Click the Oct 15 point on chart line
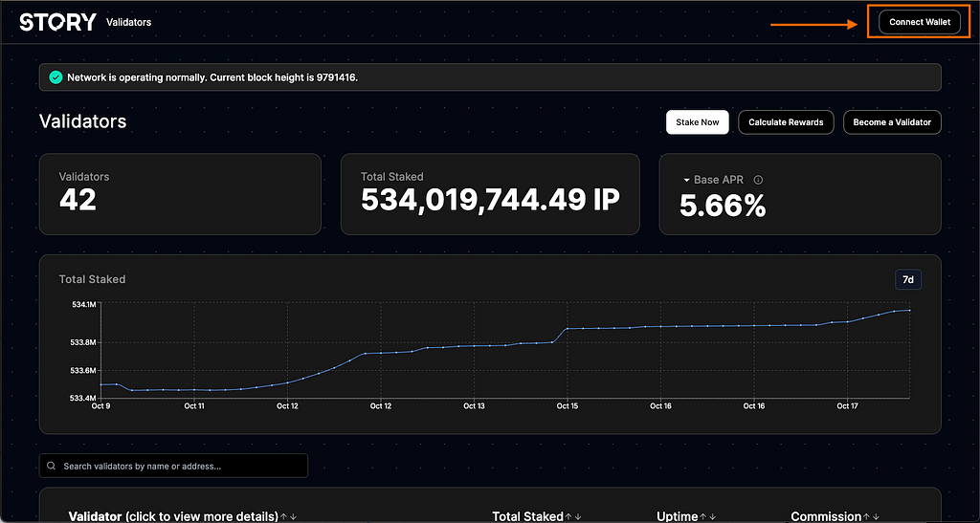 point(568,328)
